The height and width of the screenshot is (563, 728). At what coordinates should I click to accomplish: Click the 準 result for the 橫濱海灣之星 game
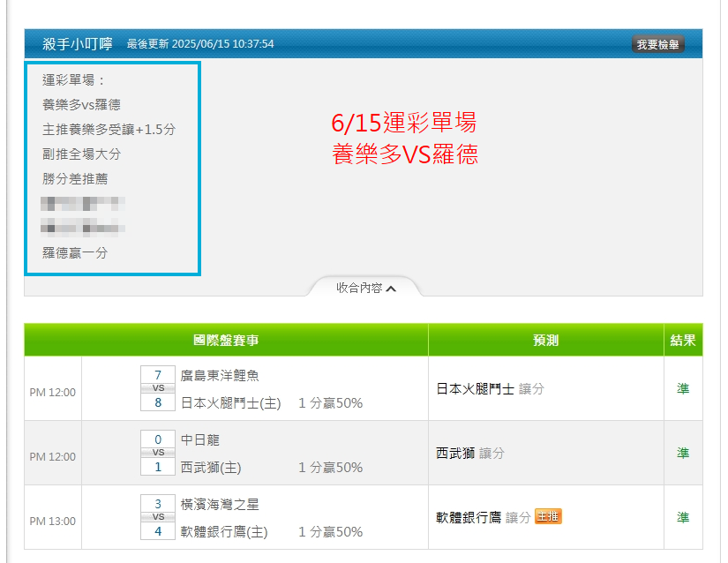pyautogui.click(x=683, y=517)
